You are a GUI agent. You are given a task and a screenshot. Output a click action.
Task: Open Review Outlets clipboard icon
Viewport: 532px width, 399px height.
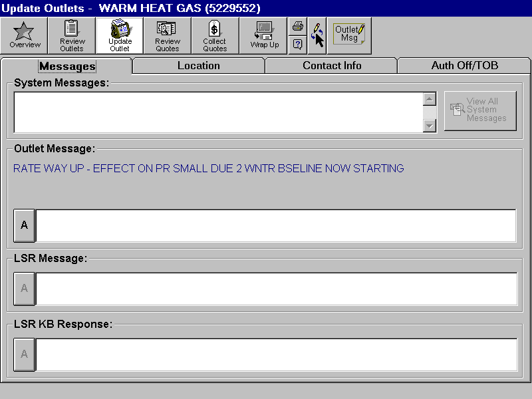tap(72, 36)
